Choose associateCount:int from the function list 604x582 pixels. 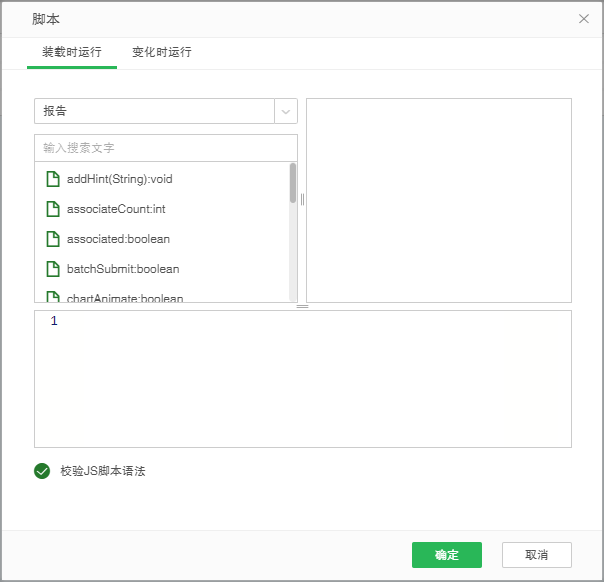[x=116, y=209]
